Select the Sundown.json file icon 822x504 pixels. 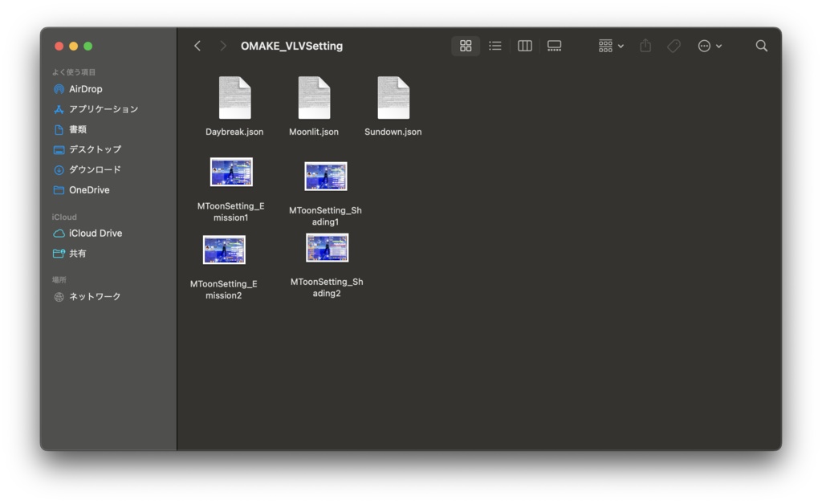click(x=393, y=98)
